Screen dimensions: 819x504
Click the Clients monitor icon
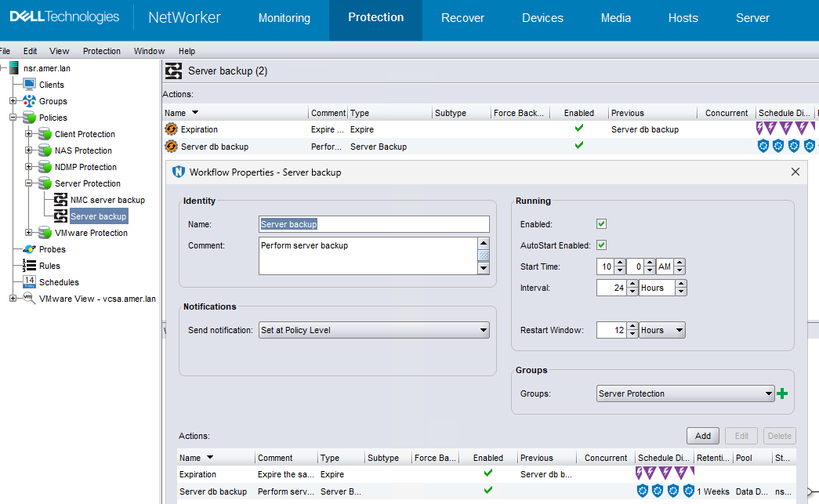29,84
